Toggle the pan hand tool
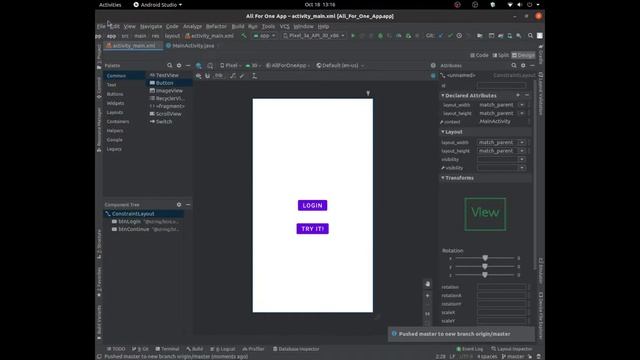640x360 pixels. [427, 284]
